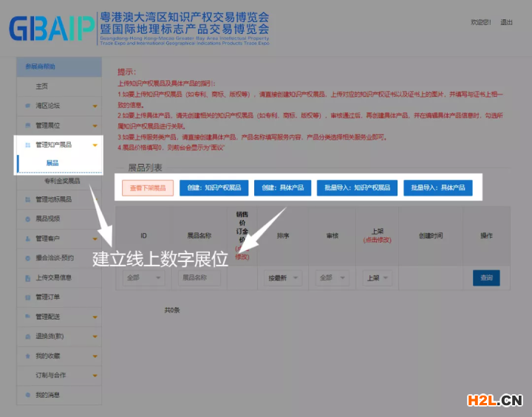Expand the 我的收藏 menu arrow
This screenshot has width=532, height=417.
[x=95, y=356]
